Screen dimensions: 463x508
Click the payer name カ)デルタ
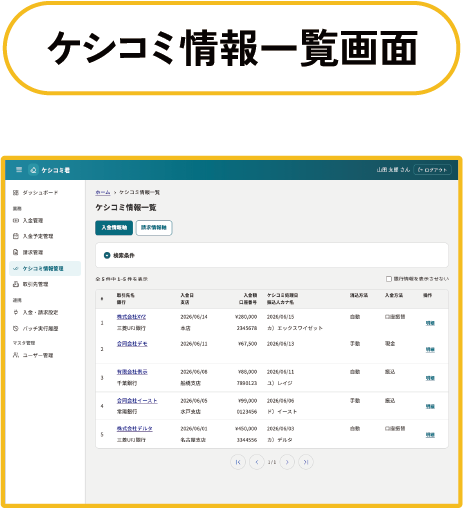click(280, 440)
